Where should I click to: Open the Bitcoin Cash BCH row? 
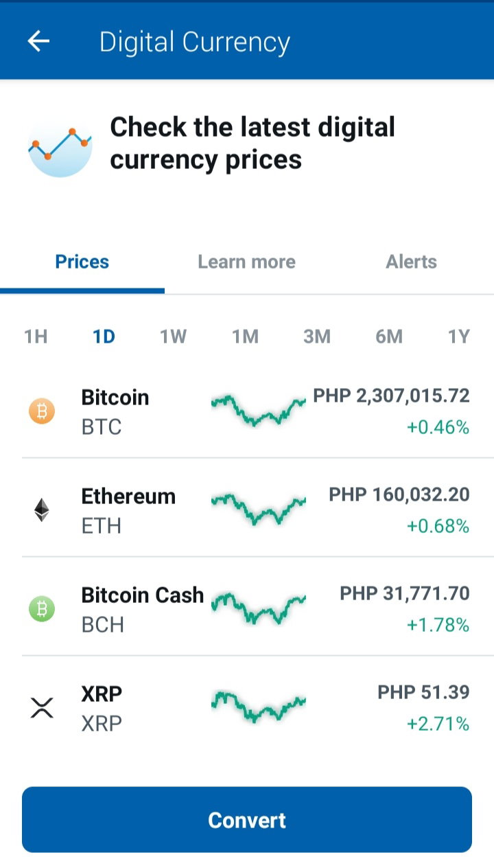coord(247,606)
